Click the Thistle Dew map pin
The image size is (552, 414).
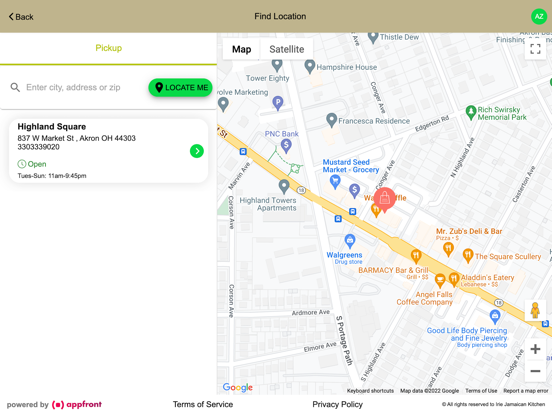373,37
